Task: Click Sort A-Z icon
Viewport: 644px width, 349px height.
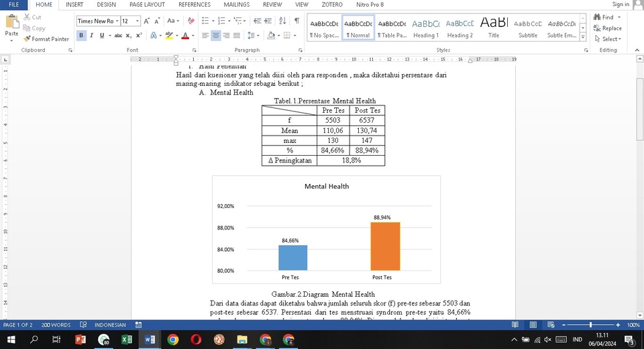Action: 282,21
